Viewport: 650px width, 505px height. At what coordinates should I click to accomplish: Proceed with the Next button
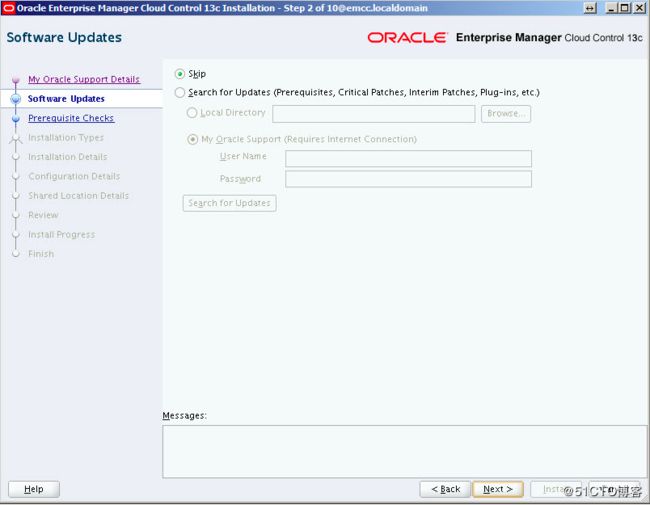pyautogui.click(x=498, y=489)
